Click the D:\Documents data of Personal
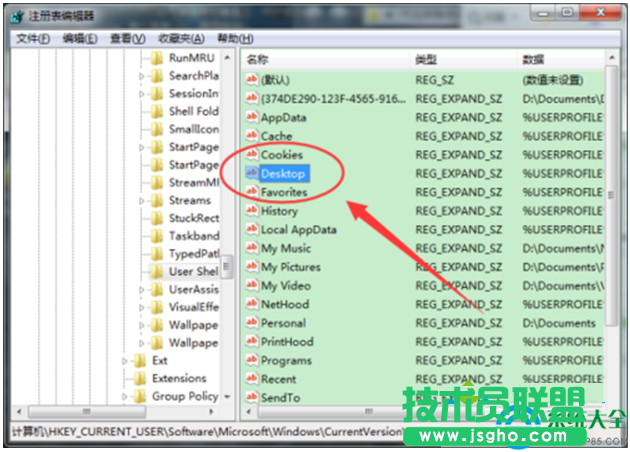Image resolution: width=630 pixels, height=452 pixels. 559,323
